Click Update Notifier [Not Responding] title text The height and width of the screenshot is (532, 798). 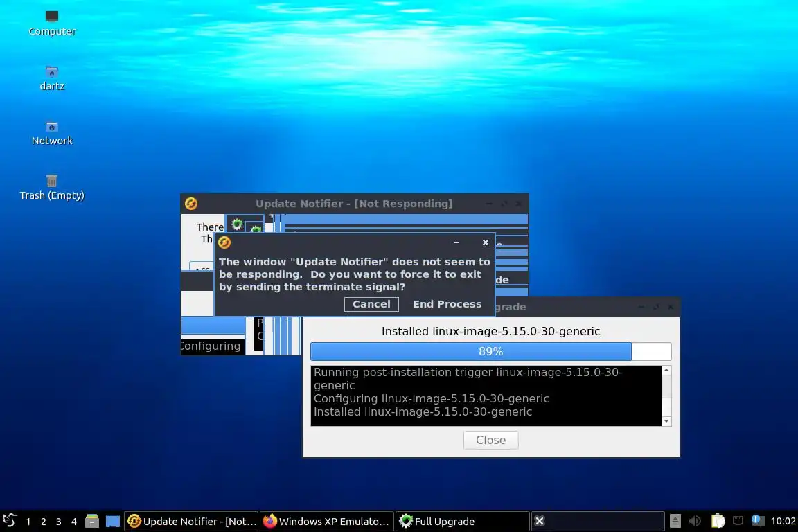[354, 204]
